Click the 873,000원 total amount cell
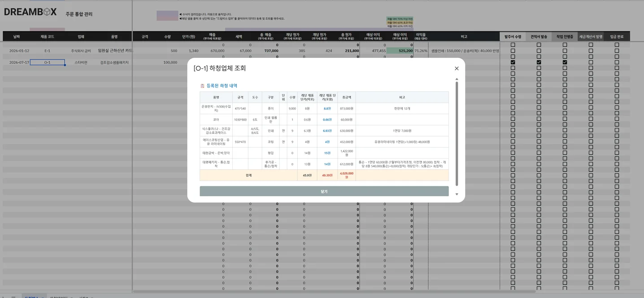644x298 pixels. tap(347, 108)
